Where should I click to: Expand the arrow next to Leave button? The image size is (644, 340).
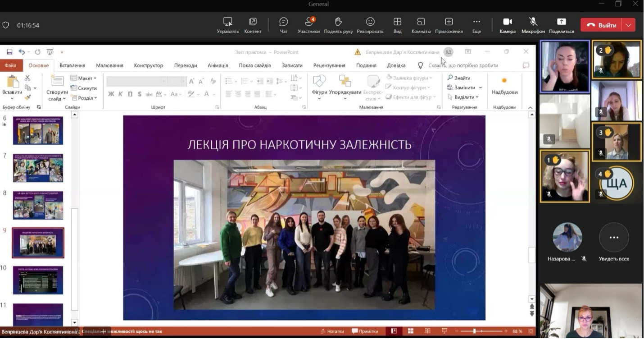(628, 25)
